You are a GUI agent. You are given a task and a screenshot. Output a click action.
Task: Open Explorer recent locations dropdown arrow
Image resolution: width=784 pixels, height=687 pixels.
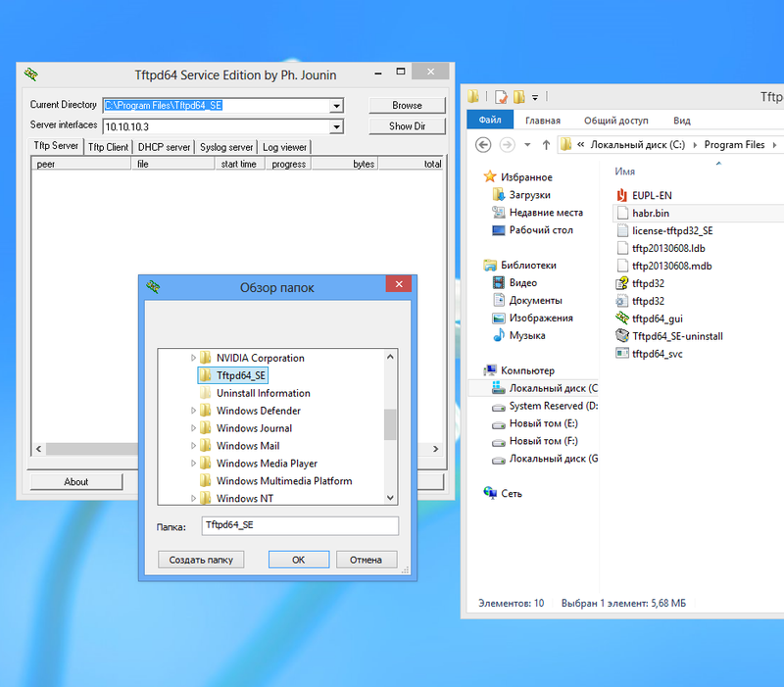pyautogui.click(x=527, y=145)
